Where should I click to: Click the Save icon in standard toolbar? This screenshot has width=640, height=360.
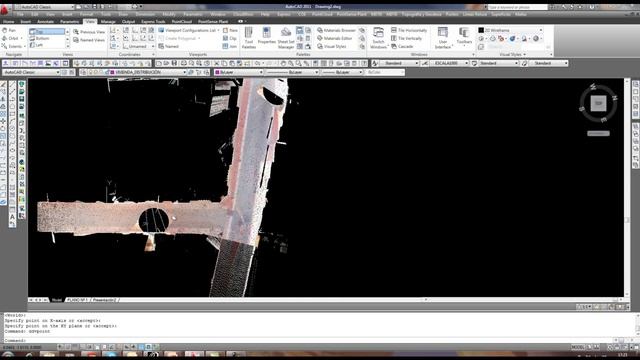pyautogui.click(x=174, y=63)
